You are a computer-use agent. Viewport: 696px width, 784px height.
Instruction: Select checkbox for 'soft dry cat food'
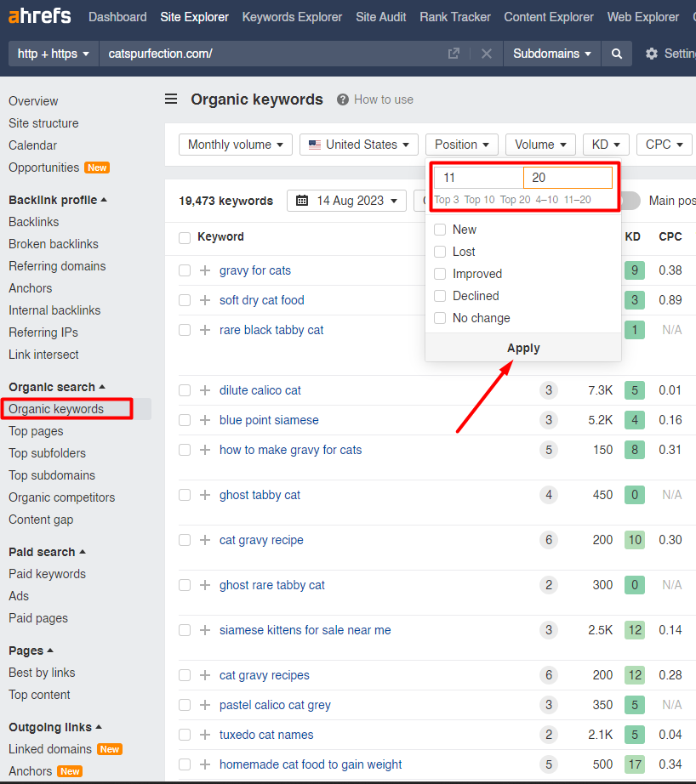tap(185, 300)
